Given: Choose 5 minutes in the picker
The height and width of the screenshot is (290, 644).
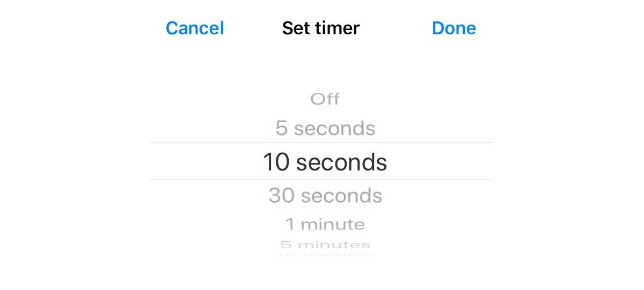Looking at the screenshot, I should tap(325, 244).
